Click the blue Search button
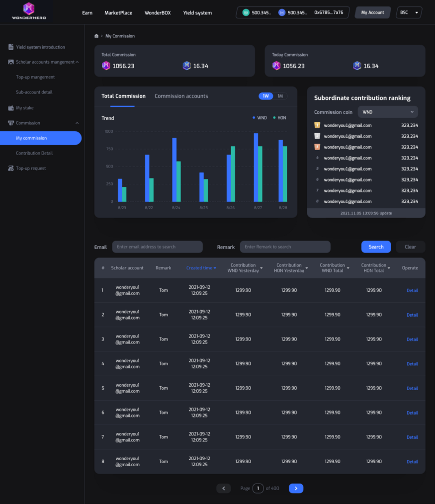 click(376, 247)
